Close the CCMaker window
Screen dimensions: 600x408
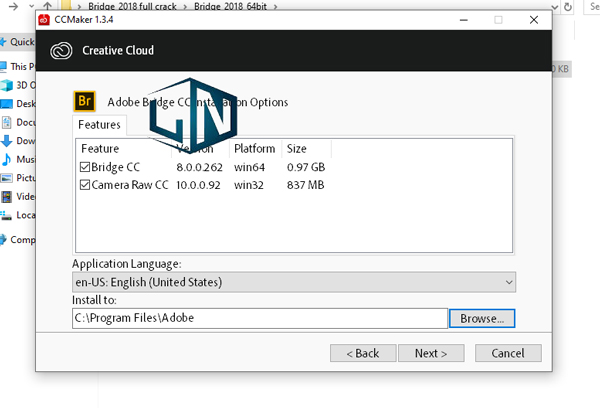[x=534, y=20]
